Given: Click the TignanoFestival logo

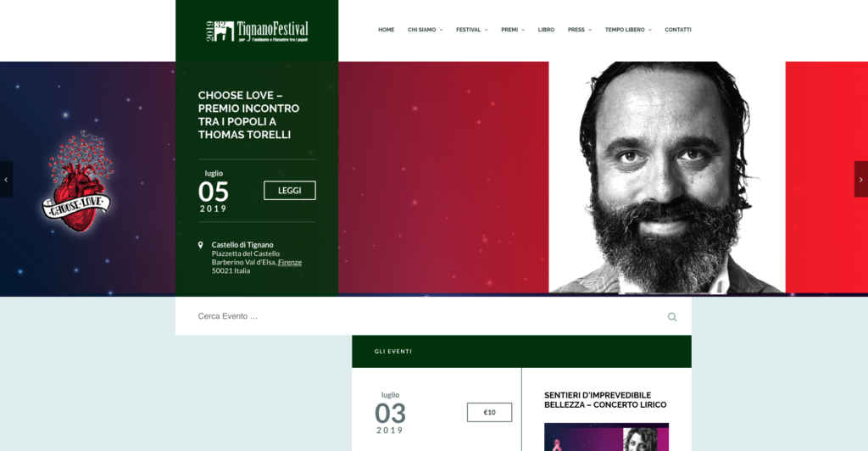Looking at the screenshot, I should (x=257, y=31).
